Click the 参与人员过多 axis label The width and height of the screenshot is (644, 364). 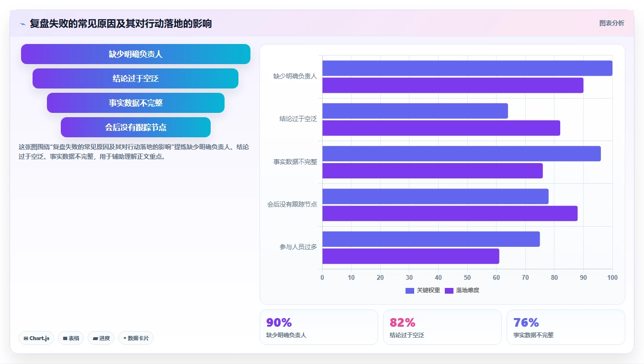[298, 247]
